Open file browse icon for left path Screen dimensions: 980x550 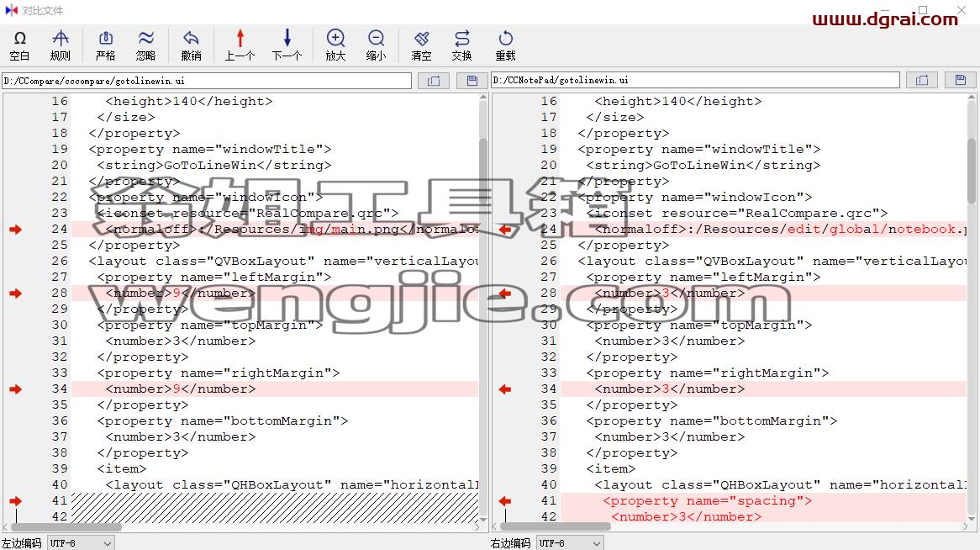[x=434, y=81]
